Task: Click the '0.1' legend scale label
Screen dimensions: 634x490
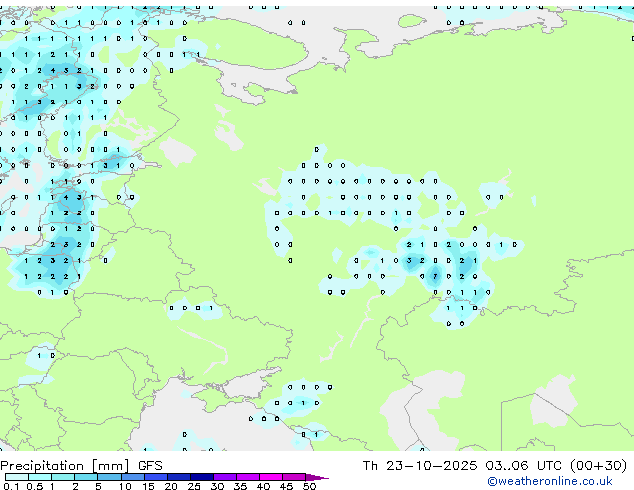Action: click(x=11, y=486)
